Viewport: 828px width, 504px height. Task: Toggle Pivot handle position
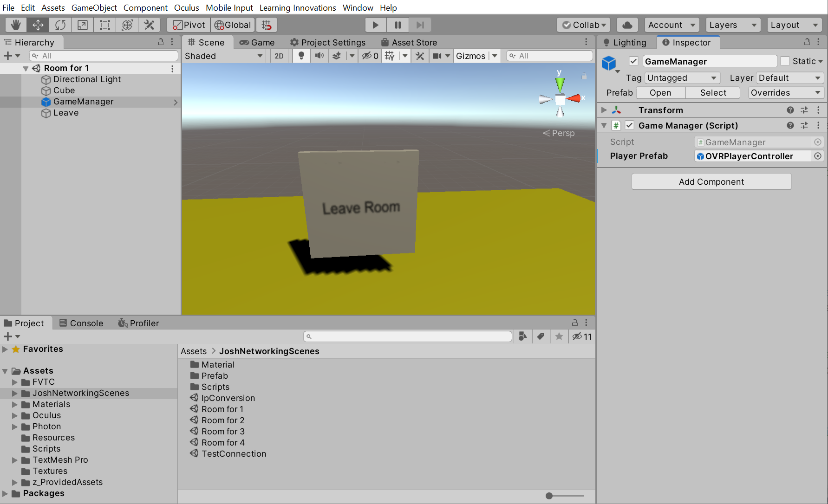click(x=189, y=25)
